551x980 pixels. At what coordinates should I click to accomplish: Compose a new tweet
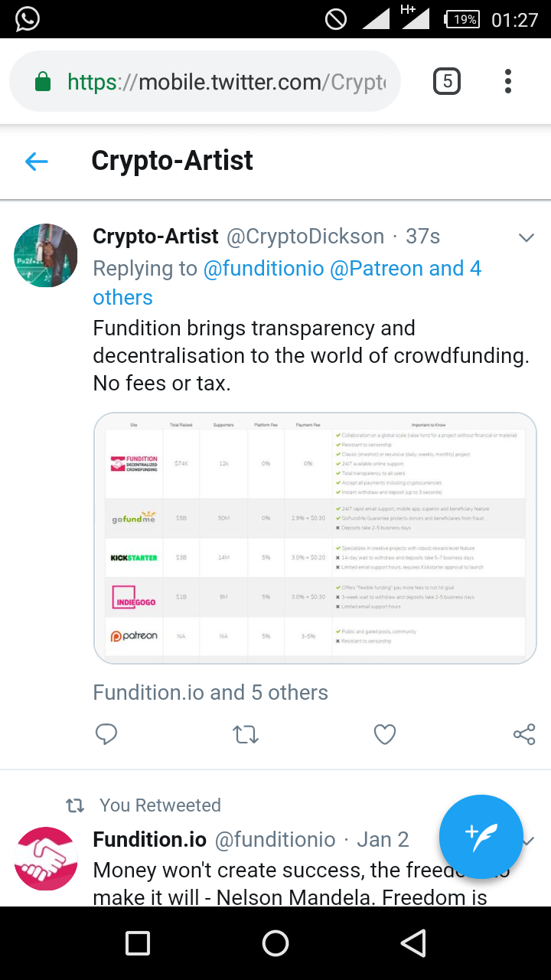(x=481, y=836)
